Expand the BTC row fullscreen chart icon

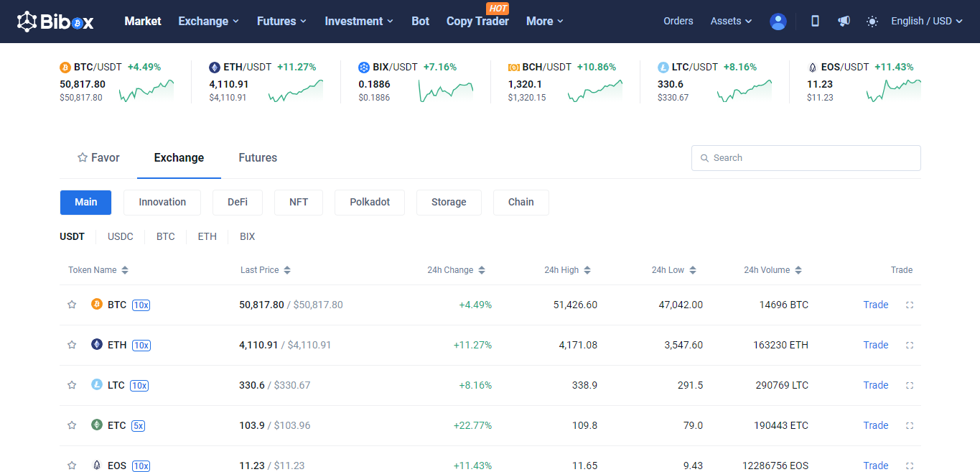click(x=910, y=305)
